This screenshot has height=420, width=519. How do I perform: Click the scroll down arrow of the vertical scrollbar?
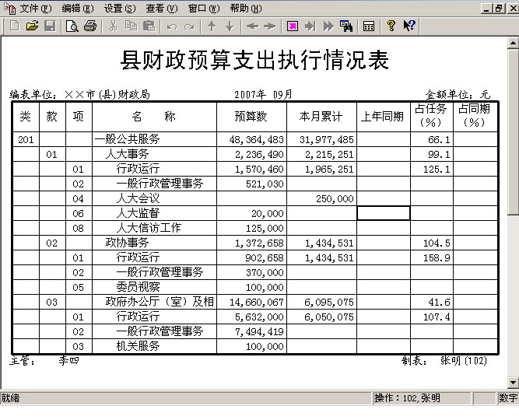tap(513, 383)
